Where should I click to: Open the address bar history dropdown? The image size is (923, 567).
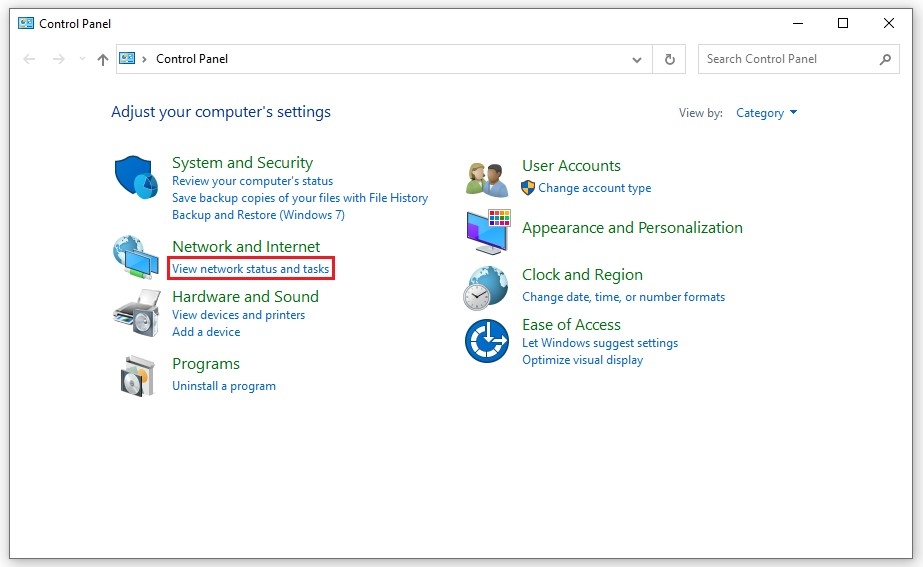[x=637, y=59]
